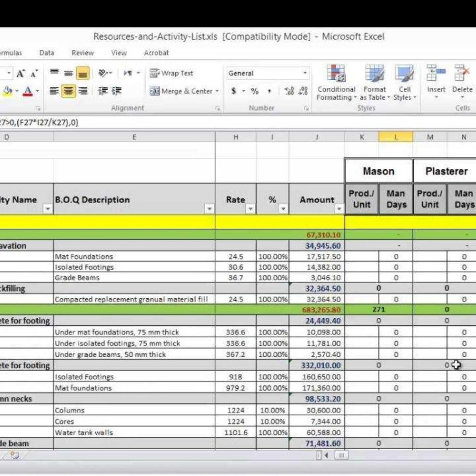The height and width of the screenshot is (476, 476).
Task: Open the Amount column filter dropdown
Action: (339, 209)
